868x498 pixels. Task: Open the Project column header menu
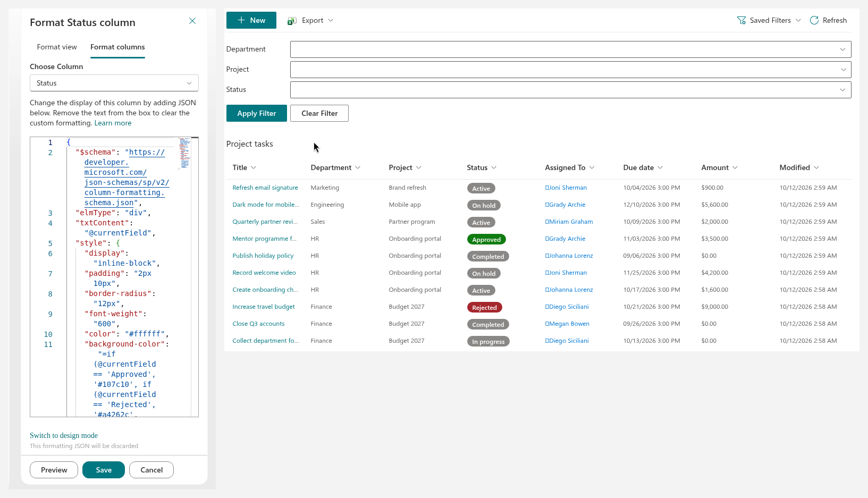405,167
